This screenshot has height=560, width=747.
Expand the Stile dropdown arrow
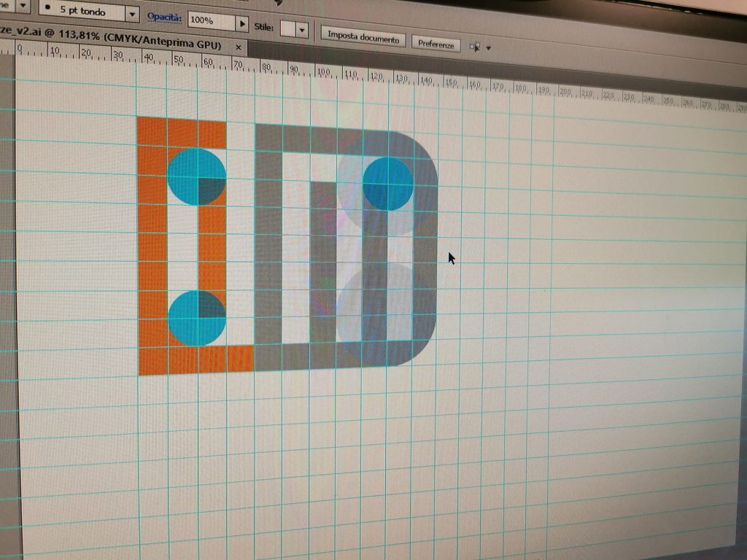pos(302,31)
